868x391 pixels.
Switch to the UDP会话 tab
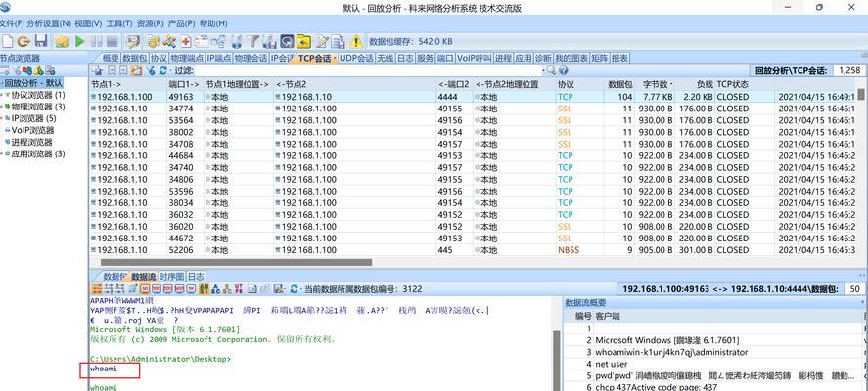tap(356, 58)
